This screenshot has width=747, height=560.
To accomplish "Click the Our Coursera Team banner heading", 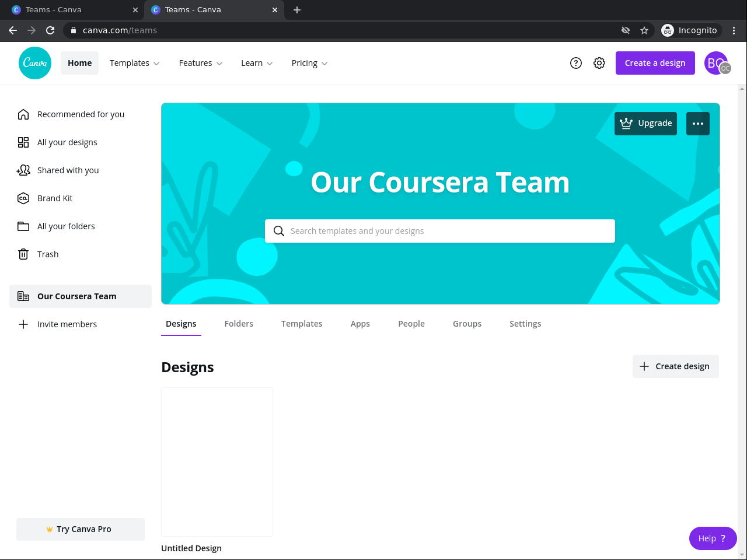I will tap(440, 183).
